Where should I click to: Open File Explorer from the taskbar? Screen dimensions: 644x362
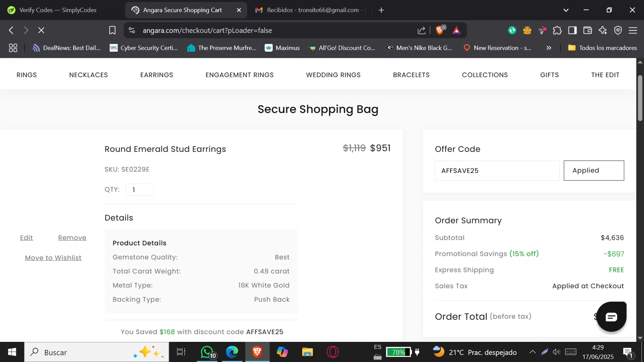coord(307,352)
